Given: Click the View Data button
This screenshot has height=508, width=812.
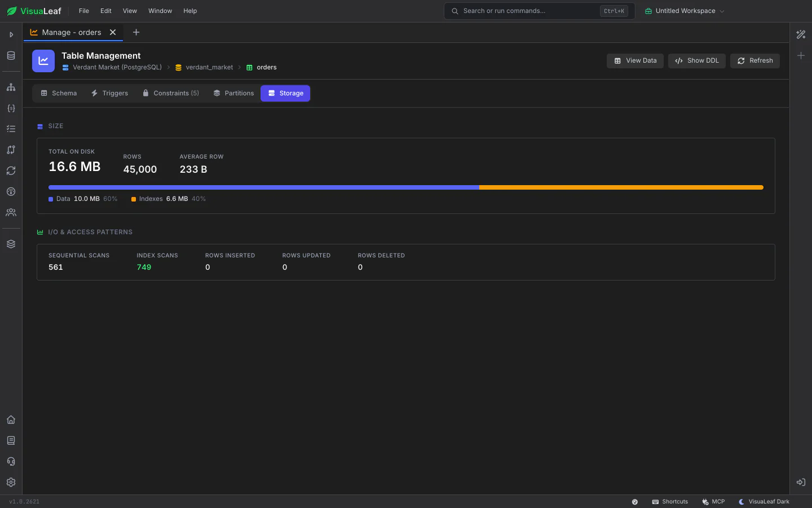Looking at the screenshot, I should click(x=635, y=60).
